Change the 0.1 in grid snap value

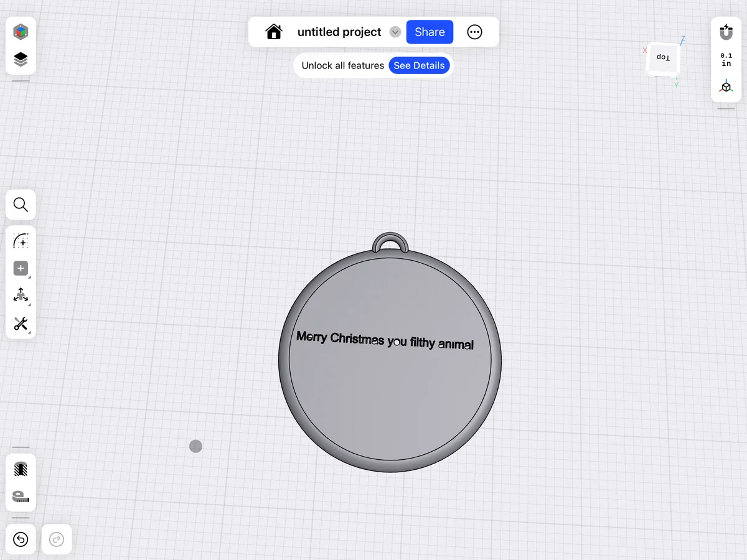pyautogui.click(x=726, y=60)
